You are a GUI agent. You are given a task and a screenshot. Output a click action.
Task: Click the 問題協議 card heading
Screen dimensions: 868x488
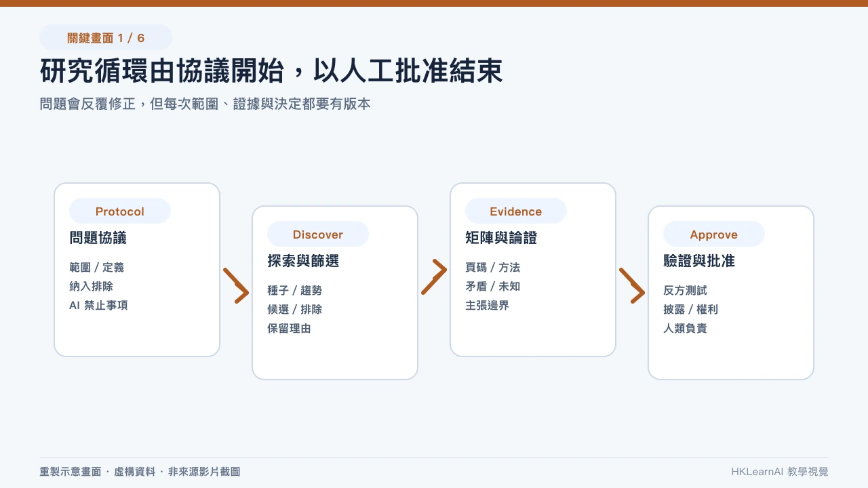point(98,238)
